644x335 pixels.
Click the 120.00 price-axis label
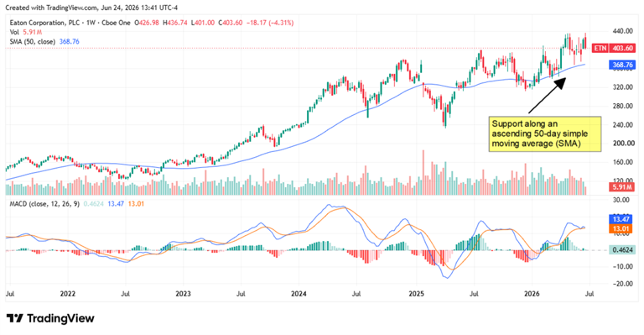point(623,180)
